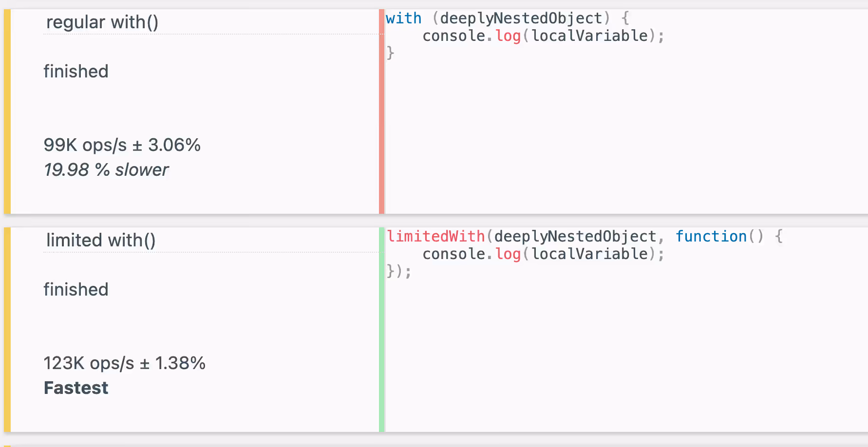The image size is (868, 447).
Task: Click the 'finished' status under limited with()
Action: (x=76, y=290)
